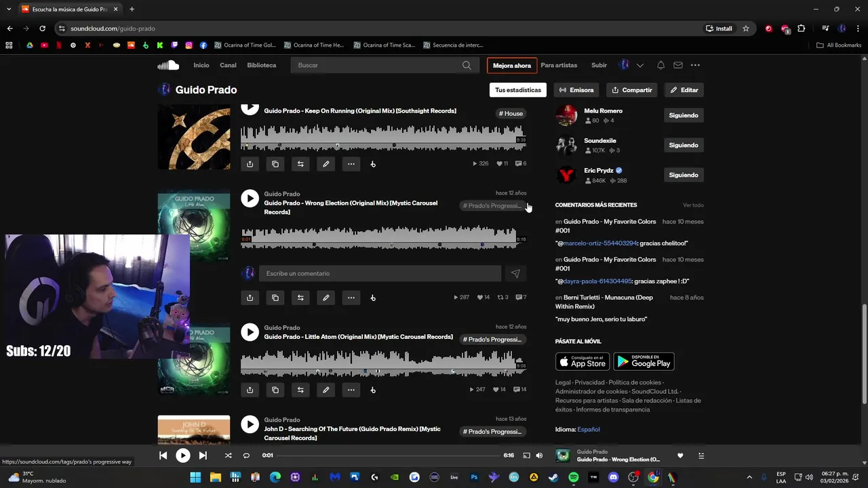Screen dimensions: 868x488
Task: Send the comment on Wrong Election
Action: click(515, 273)
